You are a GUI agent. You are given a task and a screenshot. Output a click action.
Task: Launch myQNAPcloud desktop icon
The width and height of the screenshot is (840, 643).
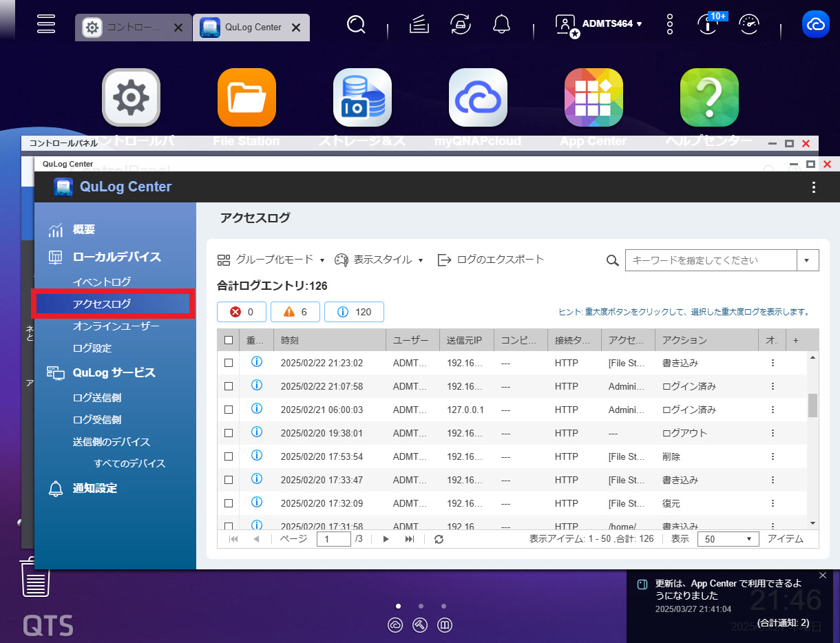click(x=478, y=98)
